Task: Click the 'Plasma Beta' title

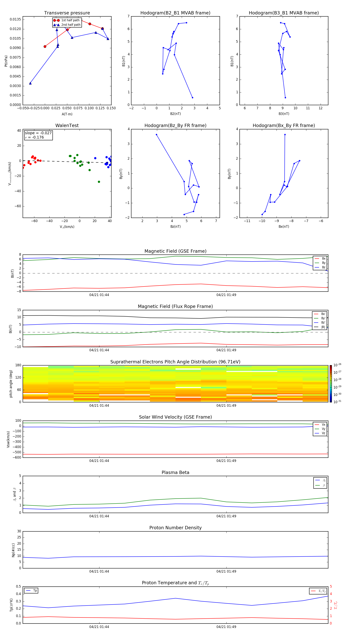Action: coord(175,472)
